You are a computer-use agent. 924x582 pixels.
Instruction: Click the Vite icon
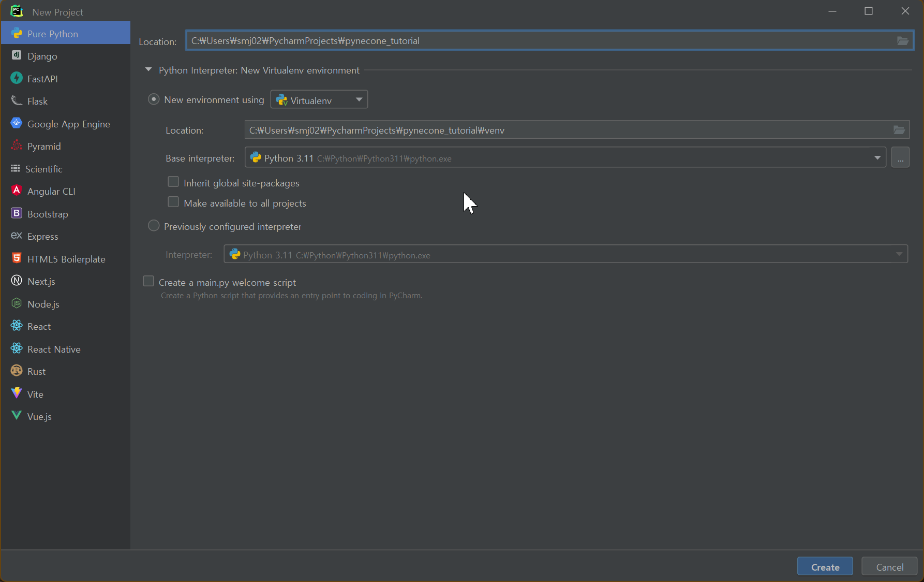[17, 394]
